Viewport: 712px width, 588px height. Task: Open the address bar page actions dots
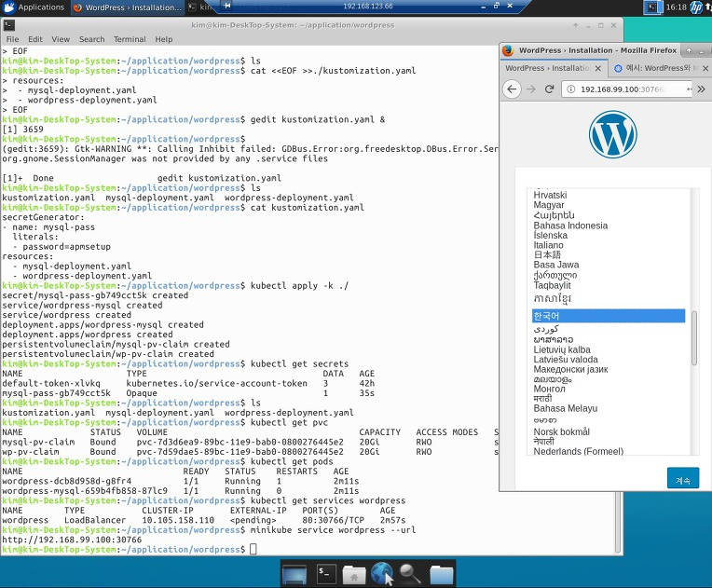pyautogui.click(x=690, y=89)
